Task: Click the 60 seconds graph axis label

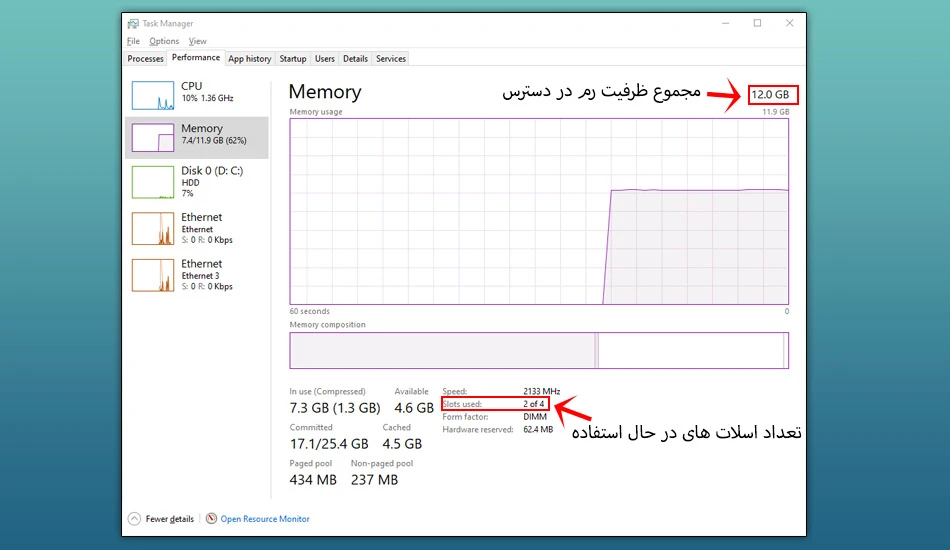Action: [x=310, y=311]
